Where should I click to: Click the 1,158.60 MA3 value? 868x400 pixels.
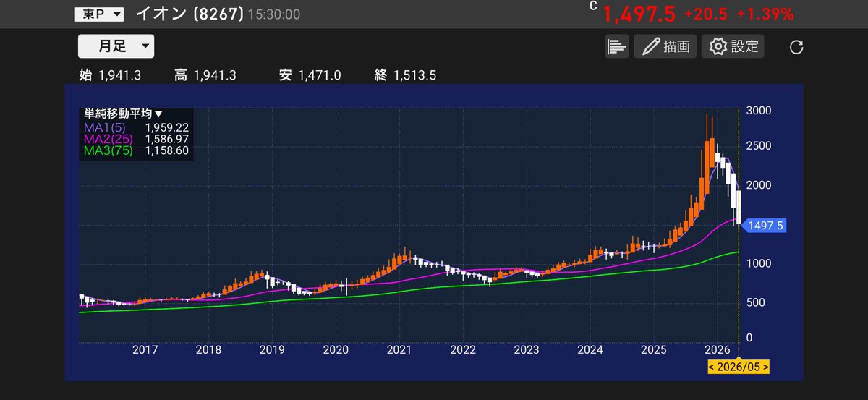click(x=166, y=150)
